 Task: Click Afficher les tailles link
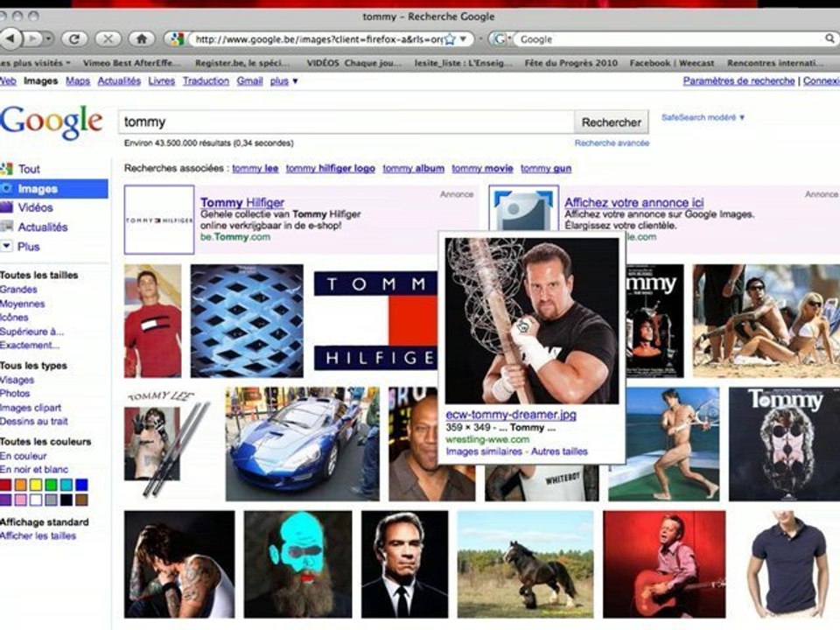click(38, 535)
